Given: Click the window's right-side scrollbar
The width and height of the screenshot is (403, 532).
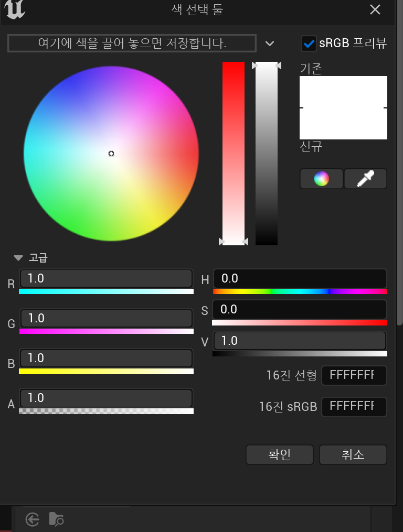Looking at the screenshot, I should tap(400, 163).
